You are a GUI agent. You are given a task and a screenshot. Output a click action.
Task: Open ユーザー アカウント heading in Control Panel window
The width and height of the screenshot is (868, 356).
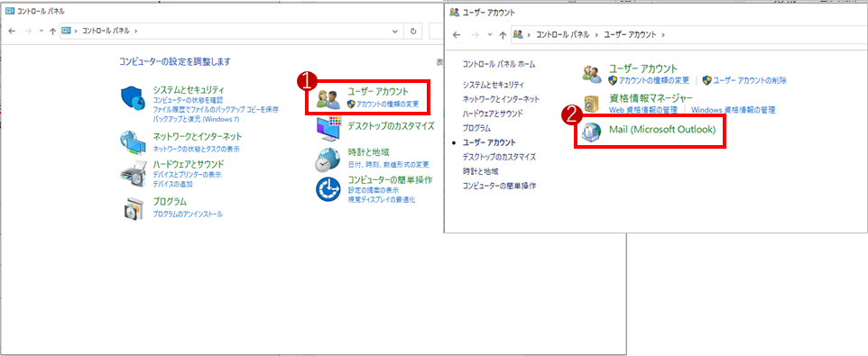[x=378, y=91]
